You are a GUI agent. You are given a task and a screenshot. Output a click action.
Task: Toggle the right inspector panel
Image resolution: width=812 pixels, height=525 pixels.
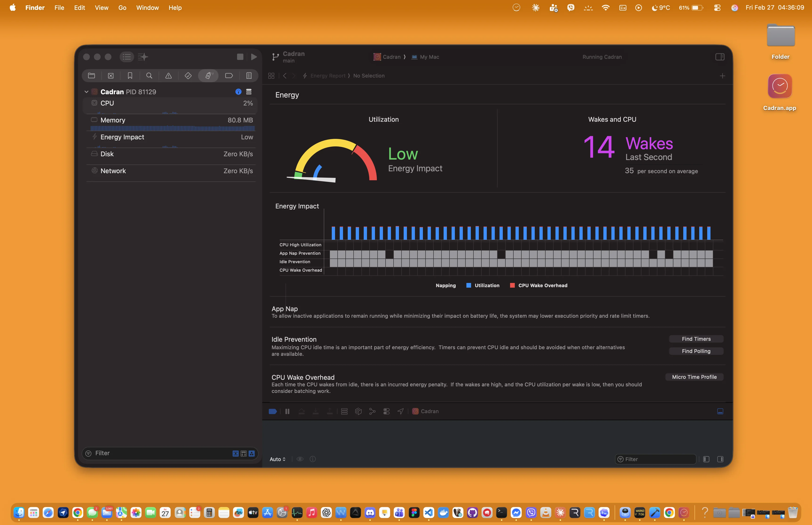[720, 57]
